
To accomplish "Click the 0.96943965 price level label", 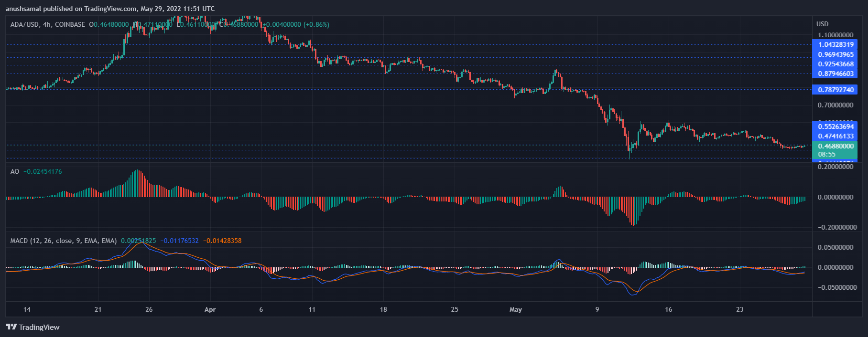I will 835,54.
